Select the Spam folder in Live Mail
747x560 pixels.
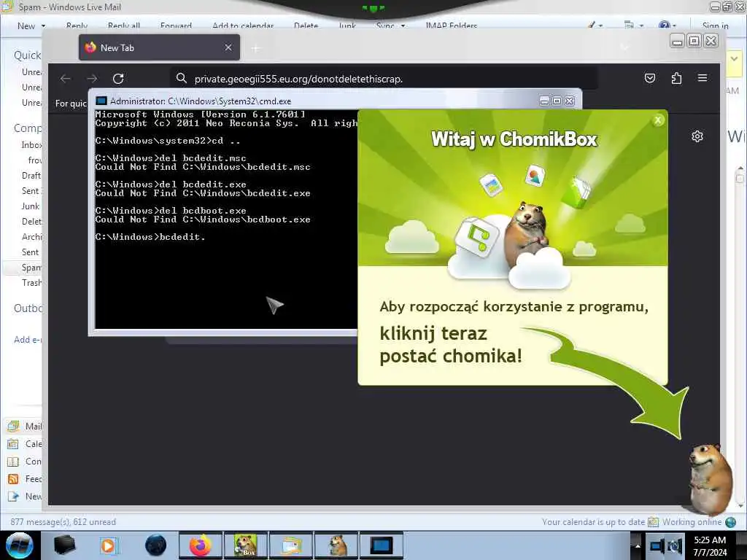31,268
